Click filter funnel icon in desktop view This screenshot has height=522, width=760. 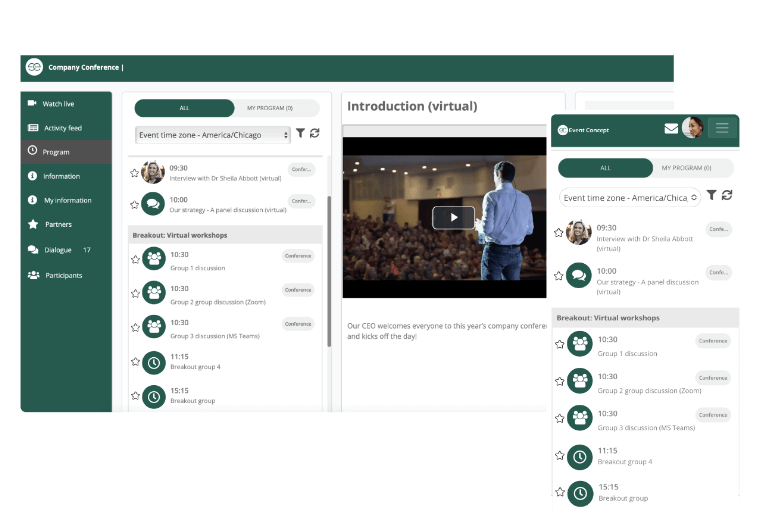point(301,133)
